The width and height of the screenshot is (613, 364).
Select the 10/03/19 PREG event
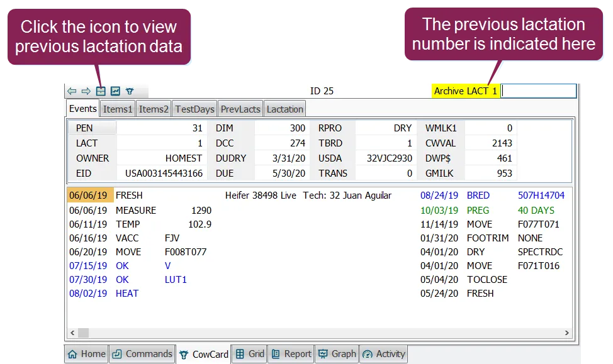tap(487, 211)
